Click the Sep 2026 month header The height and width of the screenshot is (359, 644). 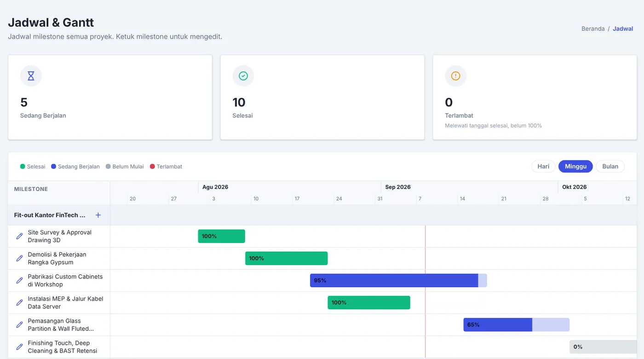398,187
